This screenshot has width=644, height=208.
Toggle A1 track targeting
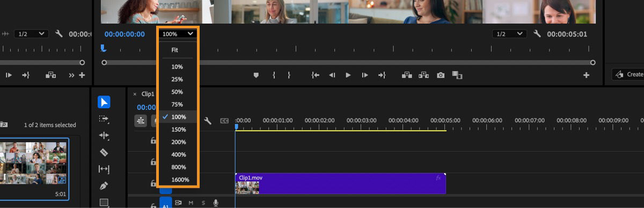pos(165,203)
